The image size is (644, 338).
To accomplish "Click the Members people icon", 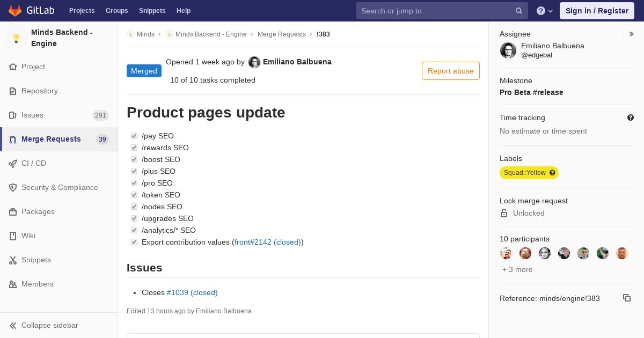I will click(x=13, y=284).
